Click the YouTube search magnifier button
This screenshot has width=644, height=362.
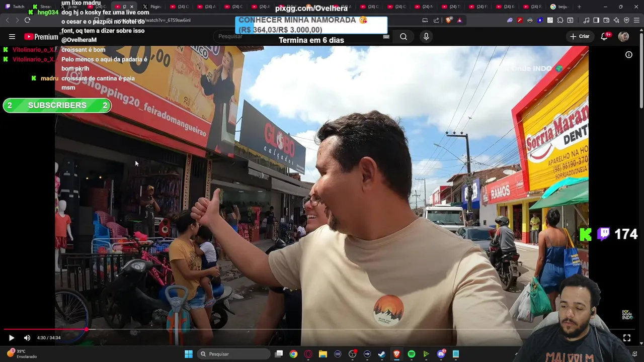pos(404,36)
